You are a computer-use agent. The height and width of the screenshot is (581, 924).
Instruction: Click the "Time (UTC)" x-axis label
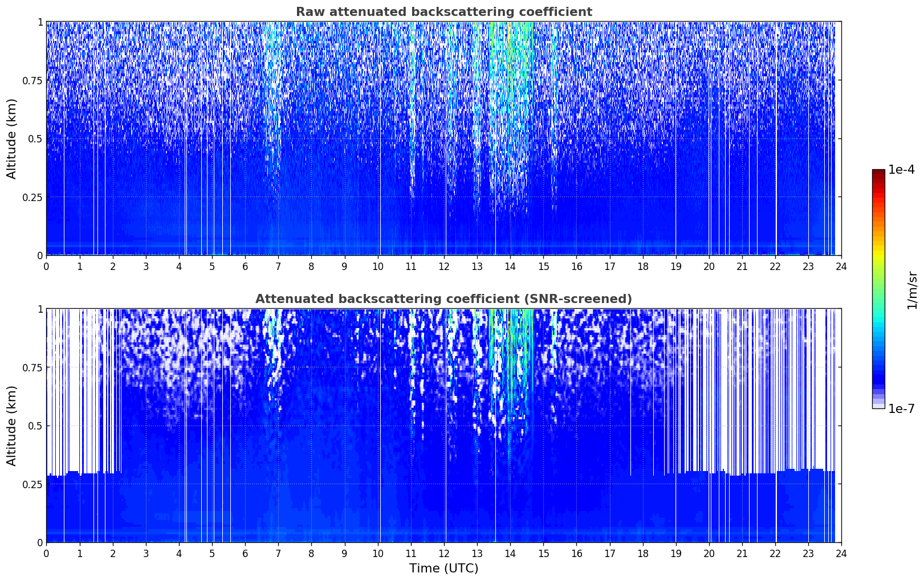tap(443, 568)
